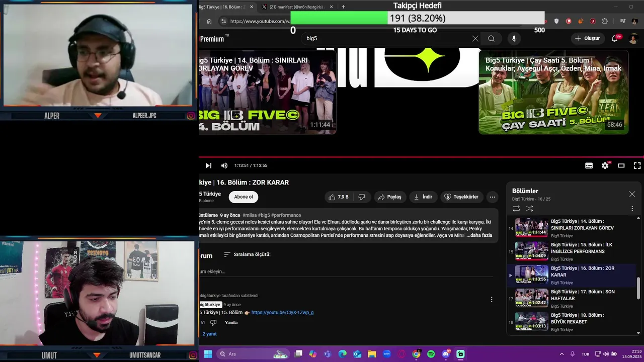Open end-screen 14. Bölüm video card
Viewport: 644px width, 362px height.
tap(268, 92)
